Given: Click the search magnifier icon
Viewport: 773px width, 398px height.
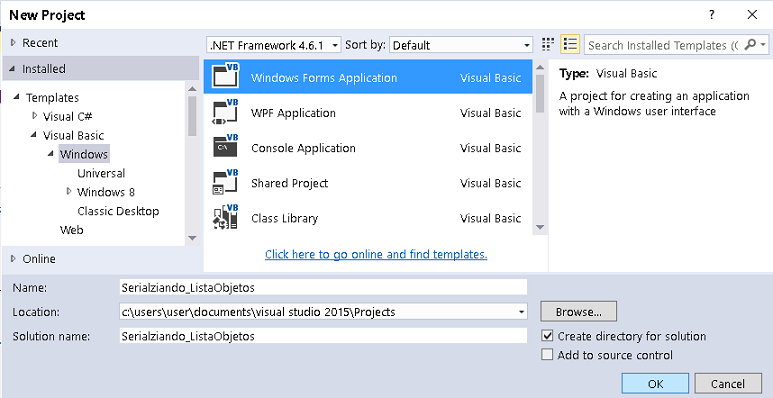Looking at the screenshot, I should (750, 45).
